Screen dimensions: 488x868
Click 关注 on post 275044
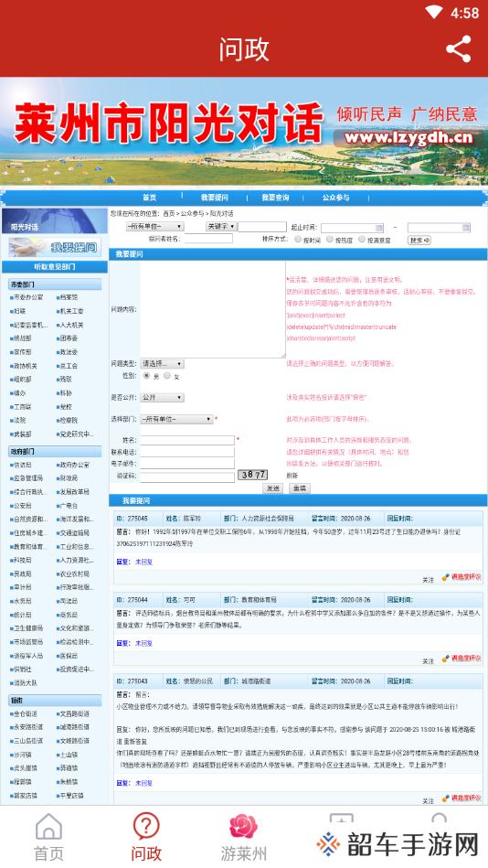[429, 661]
